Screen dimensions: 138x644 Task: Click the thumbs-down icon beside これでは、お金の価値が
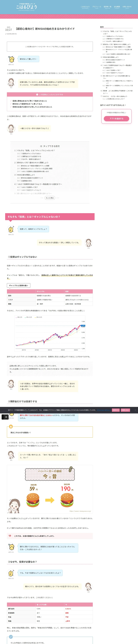pos(10,536)
